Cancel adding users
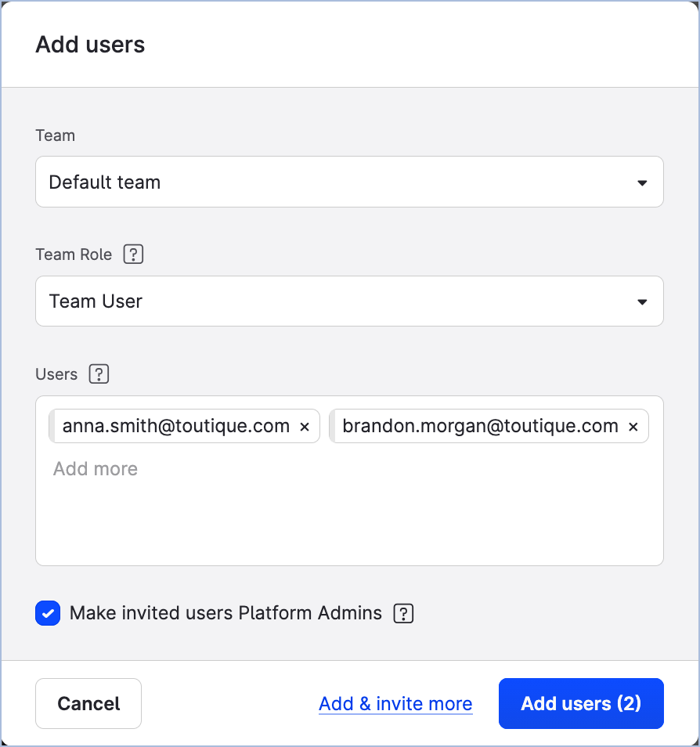Image resolution: width=700 pixels, height=747 pixels. pos(88,703)
